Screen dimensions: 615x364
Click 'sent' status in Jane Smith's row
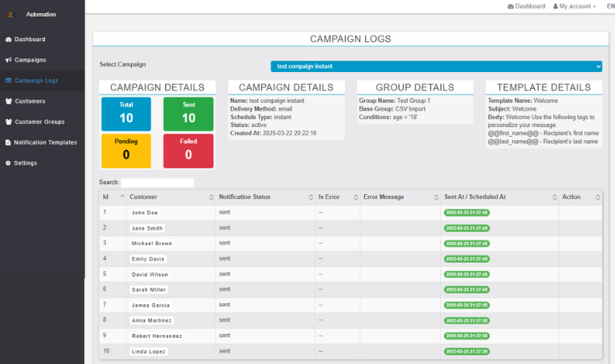click(x=225, y=228)
